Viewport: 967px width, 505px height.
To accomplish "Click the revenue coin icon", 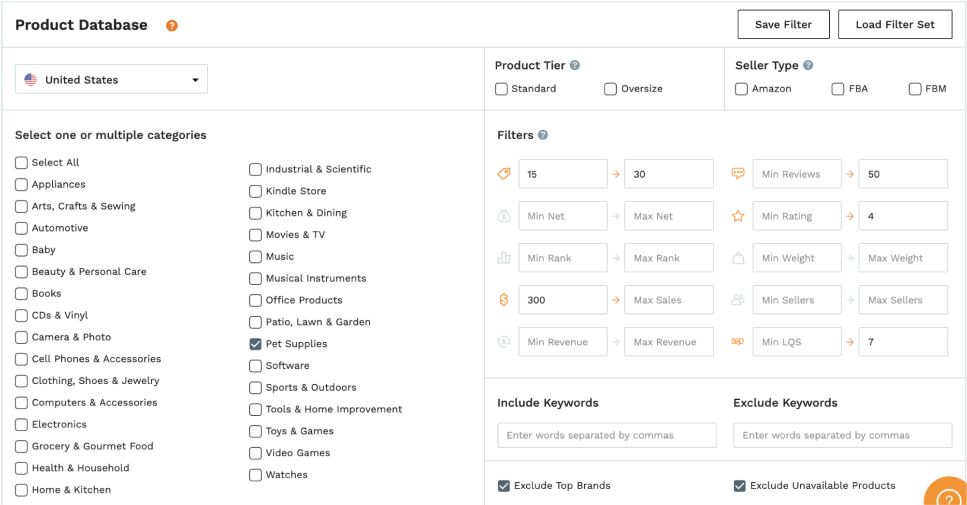I will [504, 342].
